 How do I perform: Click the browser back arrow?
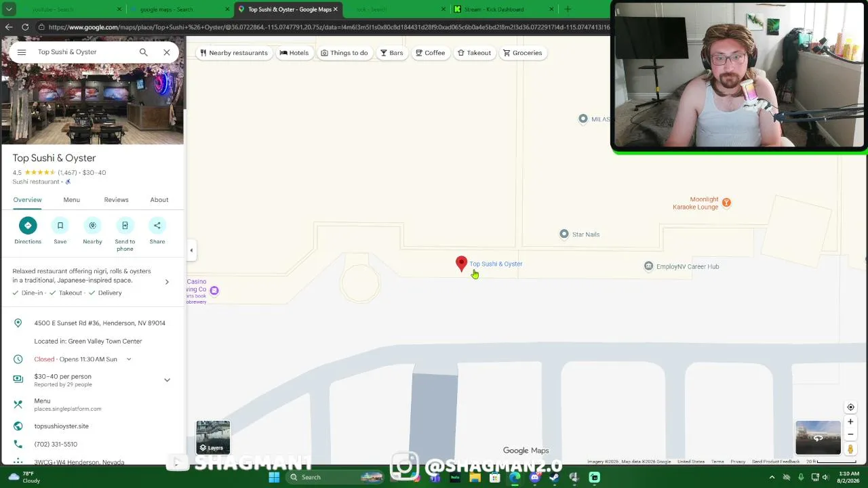9,27
